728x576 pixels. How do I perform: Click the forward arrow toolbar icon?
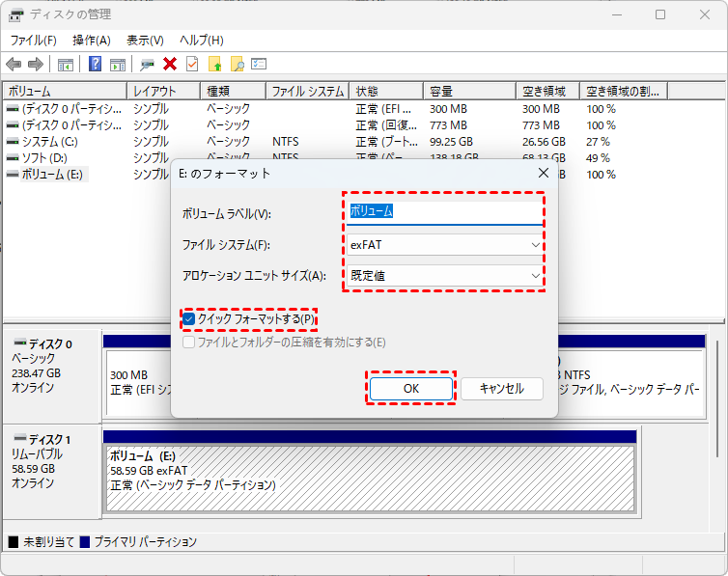pos(36,65)
